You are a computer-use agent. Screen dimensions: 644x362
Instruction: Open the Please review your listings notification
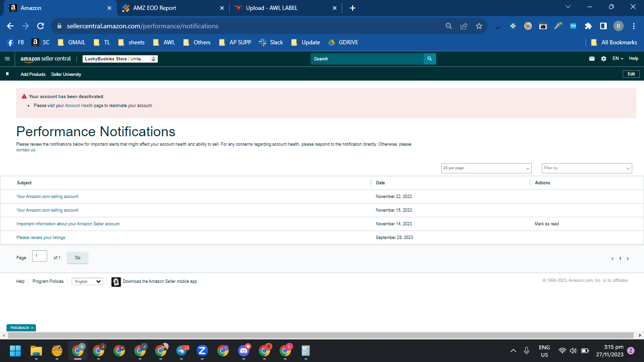tap(41, 238)
